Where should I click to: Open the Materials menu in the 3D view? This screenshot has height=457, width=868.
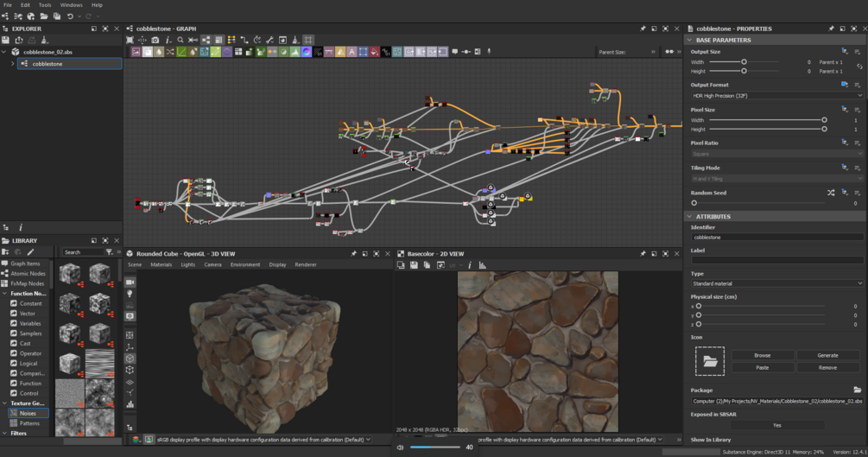pyautogui.click(x=162, y=264)
